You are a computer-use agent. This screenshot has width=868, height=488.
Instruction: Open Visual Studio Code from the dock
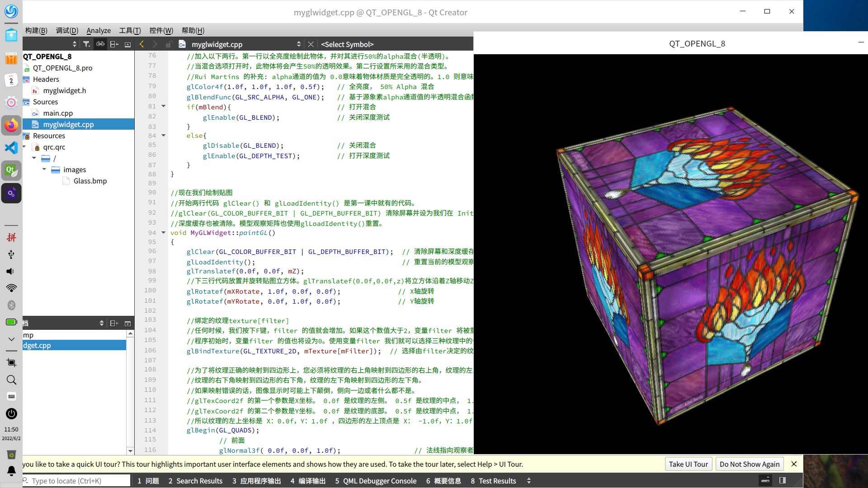tap(11, 148)
